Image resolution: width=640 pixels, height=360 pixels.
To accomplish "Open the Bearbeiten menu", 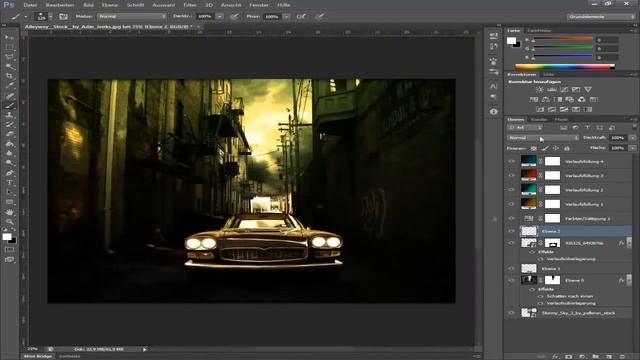I will click(x=60, y=5).
